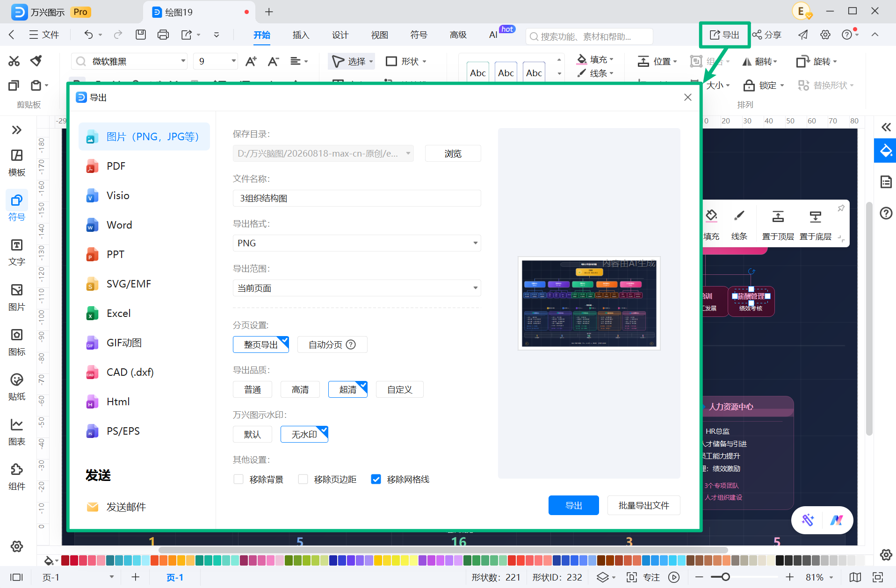Screen dimensions: 896x588
Task: Click the 浏览 browse button
Action: point(453,153)
